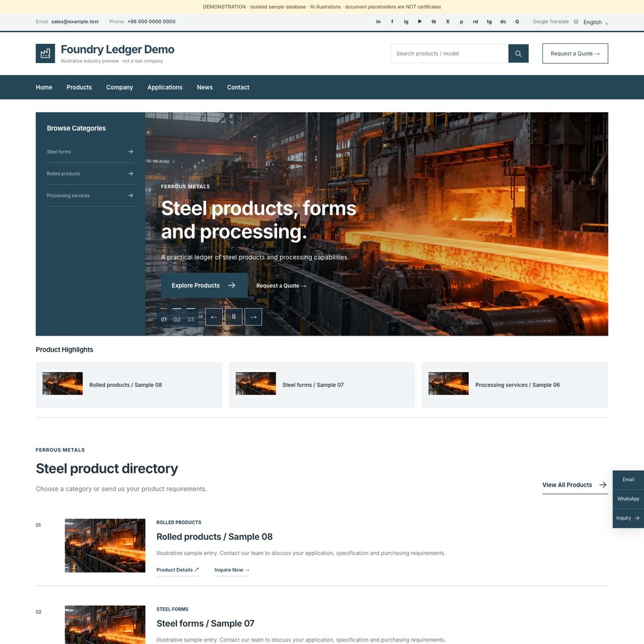
Task: Click arrow in the Inquiry side tab
Action: tap(637, 518)
